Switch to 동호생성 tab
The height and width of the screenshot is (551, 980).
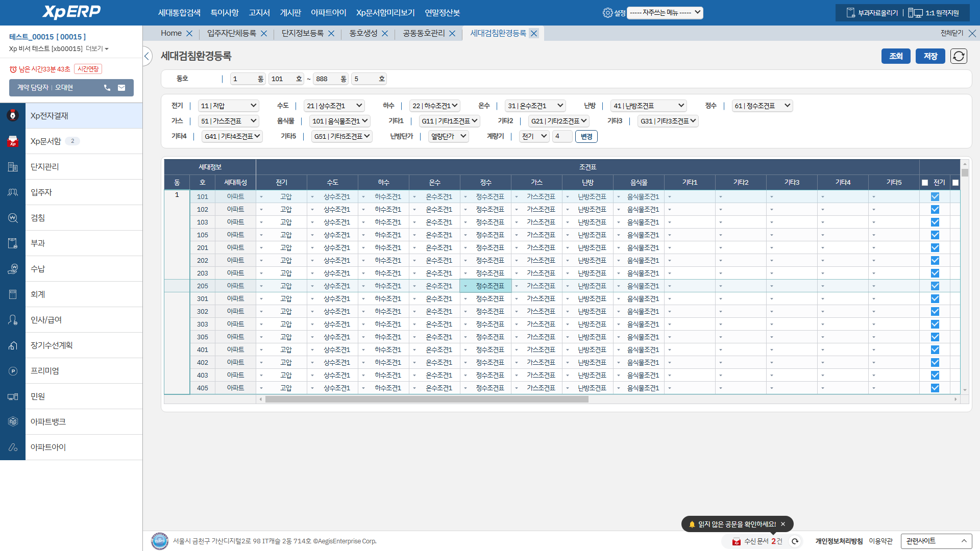click(363, 33)
